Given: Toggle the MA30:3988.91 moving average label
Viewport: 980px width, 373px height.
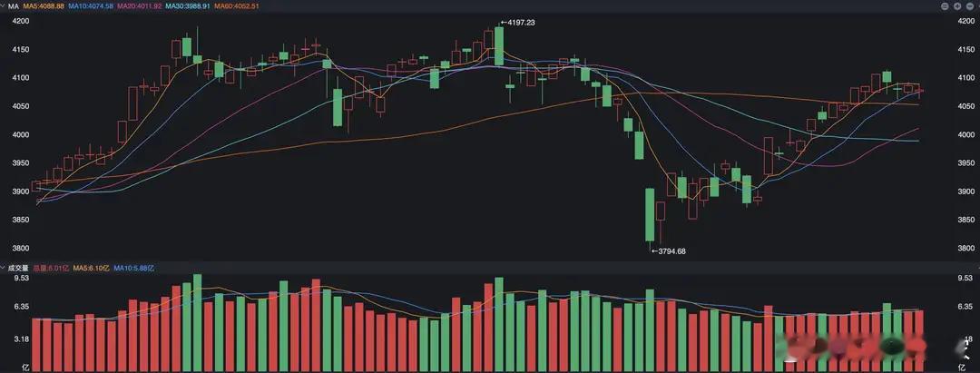Looking at the screenshot, I should click(188, 5).
